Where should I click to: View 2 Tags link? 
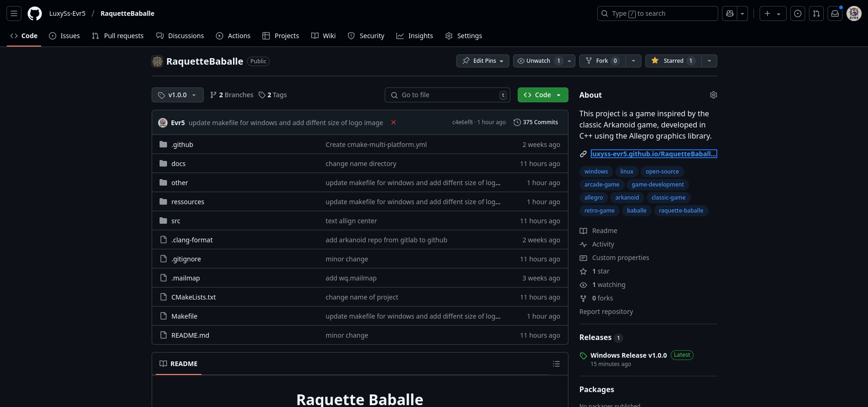click(x=273, y=95)
